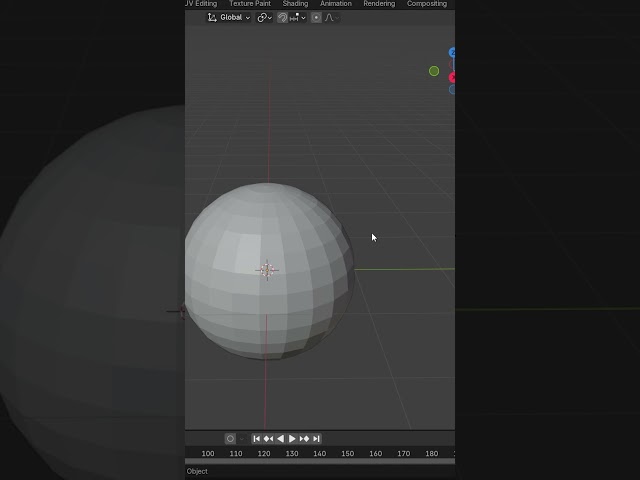The width and height of the screenshot is (640, 480).
Task: Open the proportional editing falloff dropdown
Action: click(332, 18)
